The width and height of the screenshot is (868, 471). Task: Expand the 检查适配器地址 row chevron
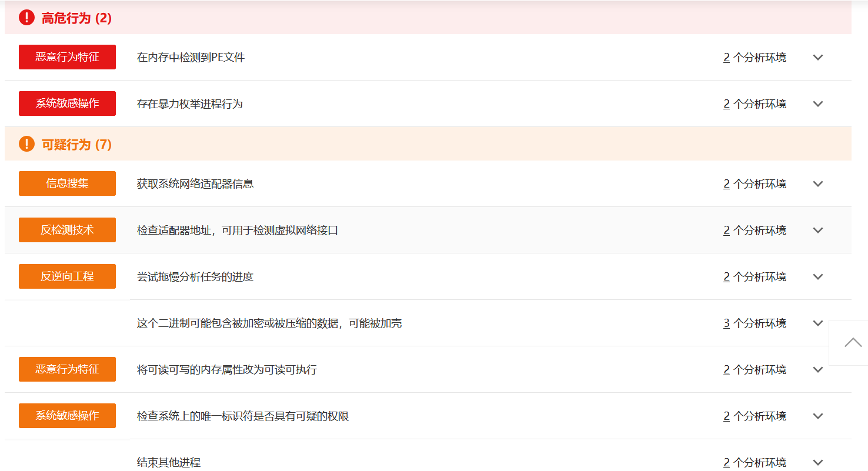click(x=817, y=231)
